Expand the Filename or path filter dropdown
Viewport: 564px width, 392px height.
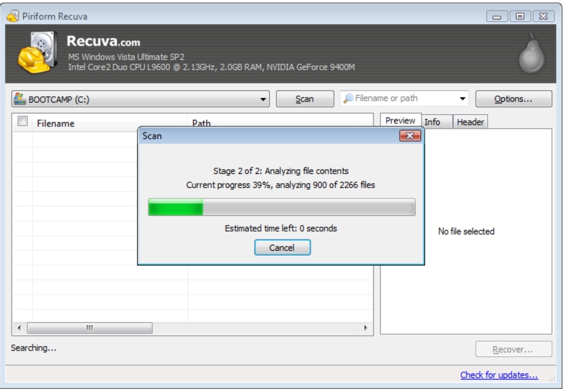pos(462,99)
